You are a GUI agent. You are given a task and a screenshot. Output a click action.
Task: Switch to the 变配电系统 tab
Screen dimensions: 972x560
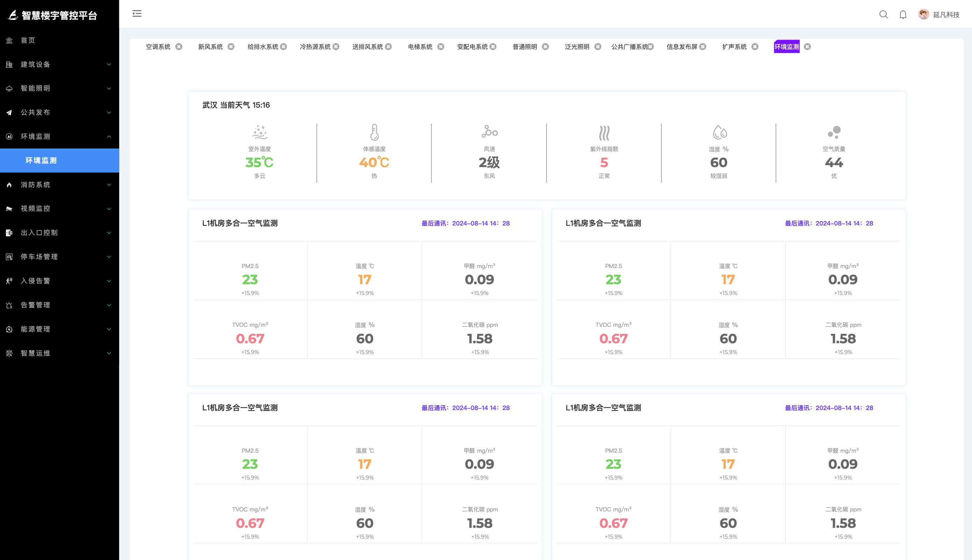point(472,46)
